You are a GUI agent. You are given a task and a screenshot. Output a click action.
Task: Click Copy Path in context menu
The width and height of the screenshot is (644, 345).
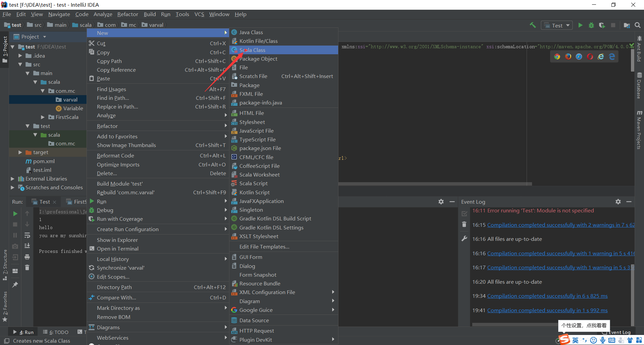coord(158,61)
